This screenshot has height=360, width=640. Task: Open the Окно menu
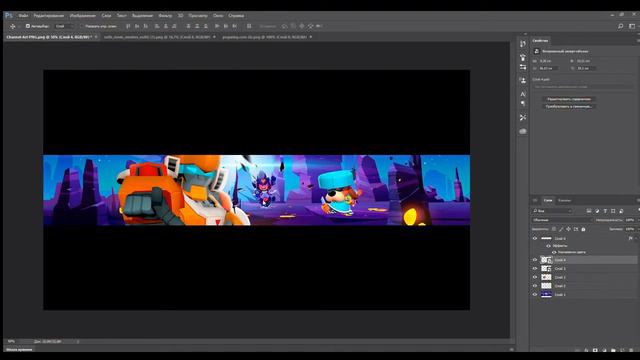pos(218,16)
